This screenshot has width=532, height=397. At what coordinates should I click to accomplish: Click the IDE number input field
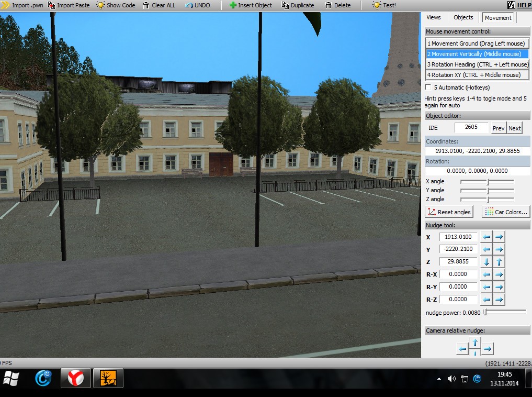471,128
